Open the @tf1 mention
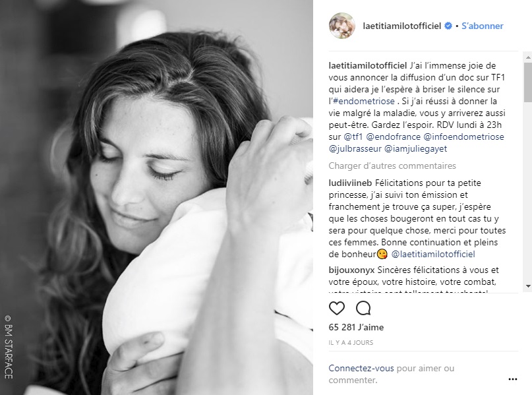Viewport: 532px width, 395px height. tap(353, 137)
